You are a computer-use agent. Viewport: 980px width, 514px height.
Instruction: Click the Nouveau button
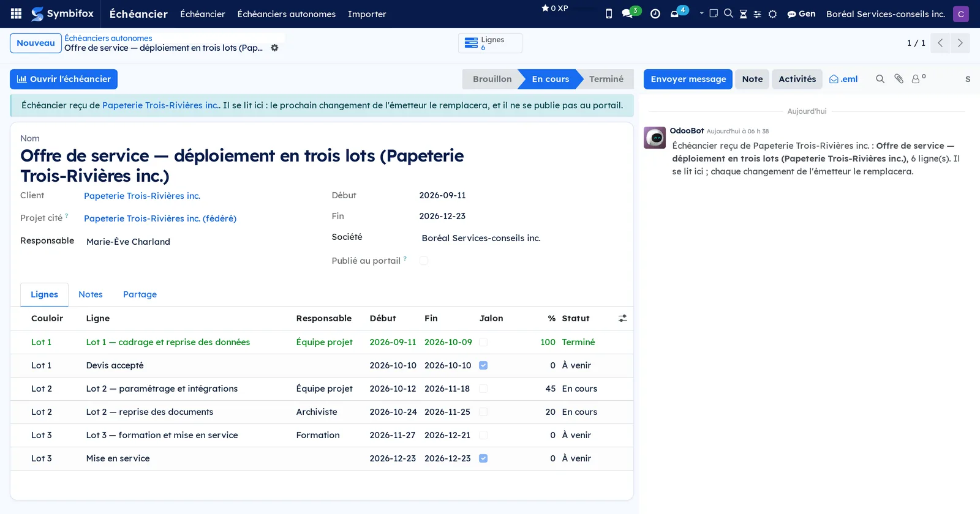(36, 43)
